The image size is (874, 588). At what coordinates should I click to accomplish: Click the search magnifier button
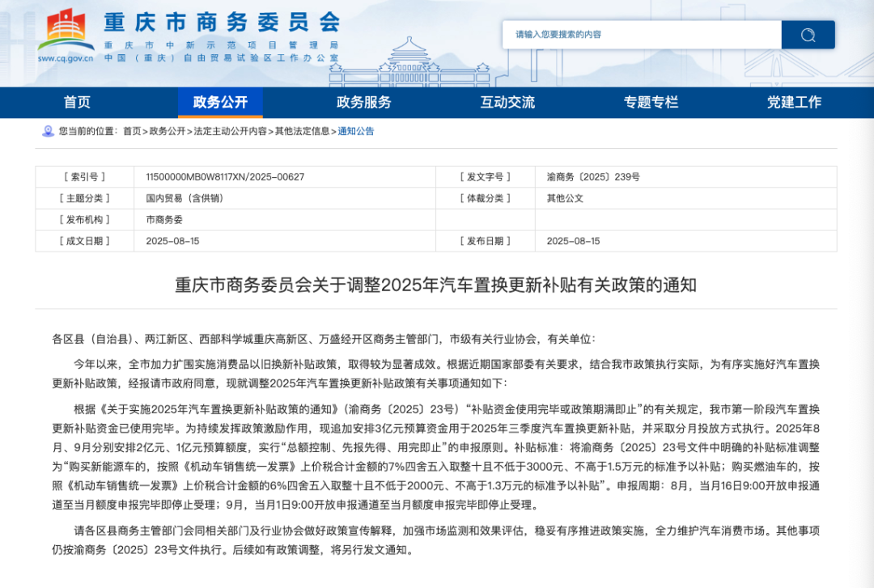808,35
